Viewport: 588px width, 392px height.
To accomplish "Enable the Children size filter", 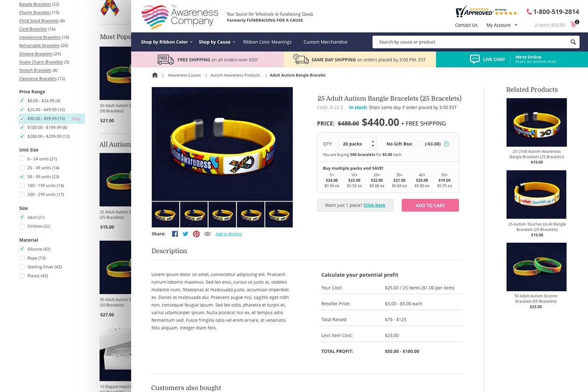I will pyautogui.click(x=22, y=226).
